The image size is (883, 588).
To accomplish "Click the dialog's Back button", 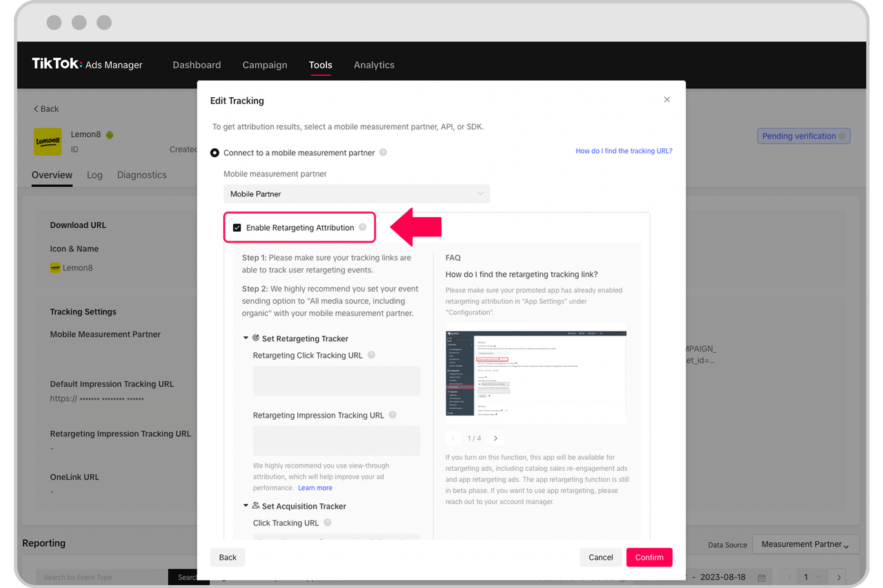I will [228, 557].
